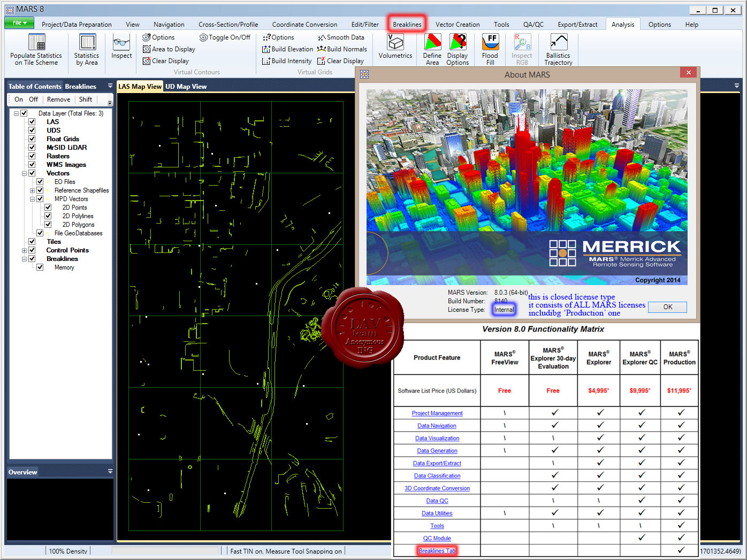This screenshot has width=747, height=560.
Task: Open the Overview panel dropdown arrow
Action: [110, 471]
